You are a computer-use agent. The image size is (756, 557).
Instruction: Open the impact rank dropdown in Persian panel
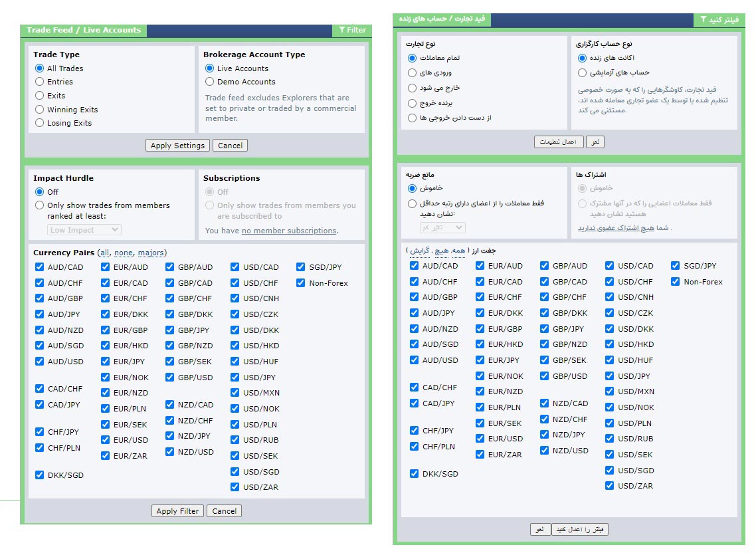[x=442, y=228]
